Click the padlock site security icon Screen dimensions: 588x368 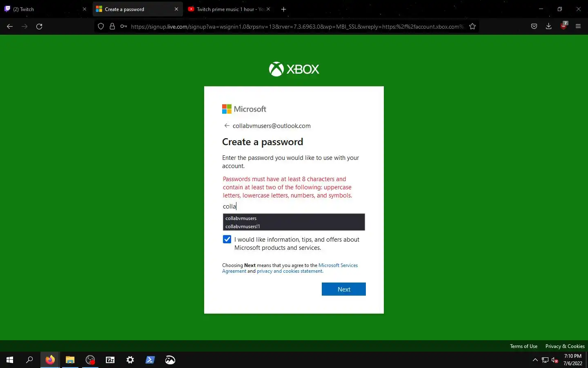(x=112, y=26)
